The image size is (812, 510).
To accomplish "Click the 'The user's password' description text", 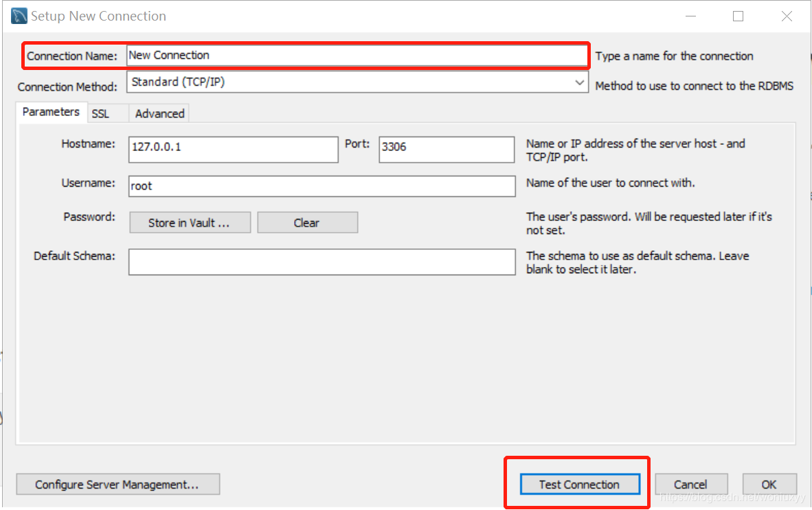I will [x=649, y=224].
